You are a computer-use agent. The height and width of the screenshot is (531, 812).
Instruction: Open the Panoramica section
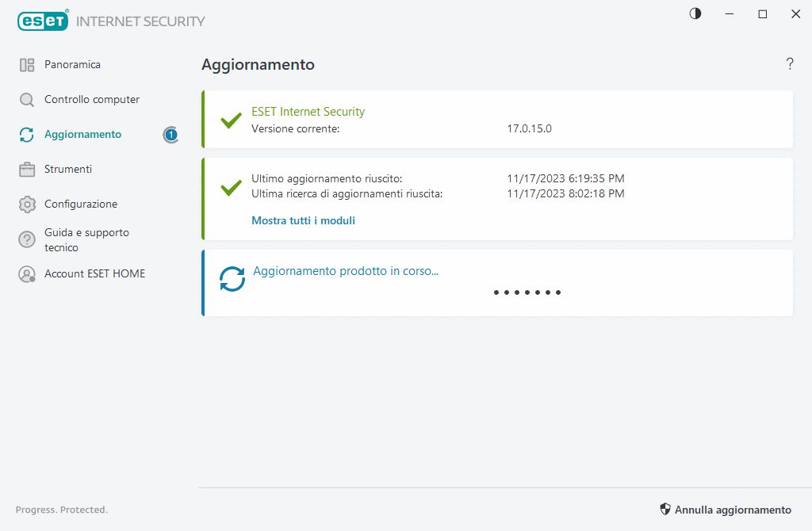pyautogui.click(x=72, y=65)
